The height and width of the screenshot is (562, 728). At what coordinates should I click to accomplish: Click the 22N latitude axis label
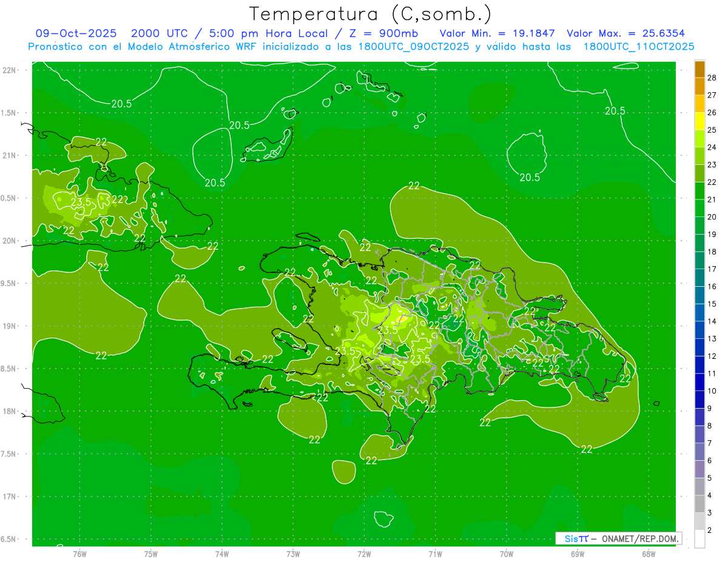pos(9,70)
